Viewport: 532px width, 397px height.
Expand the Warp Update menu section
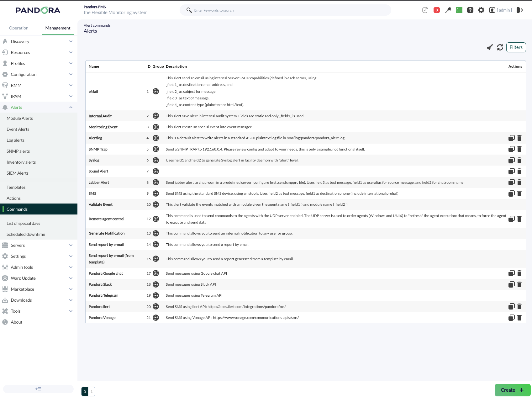[x=39, y=278]
